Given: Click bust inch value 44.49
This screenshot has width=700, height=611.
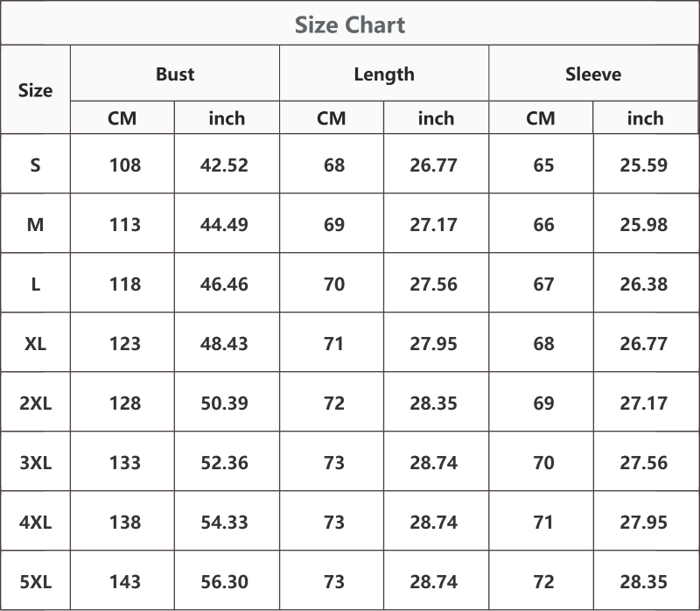Looking at the screenshot, I should click(x=224, y=224).
